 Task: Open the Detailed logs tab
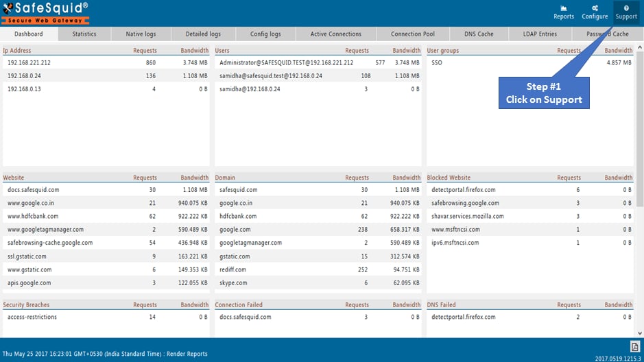(203, 34)
